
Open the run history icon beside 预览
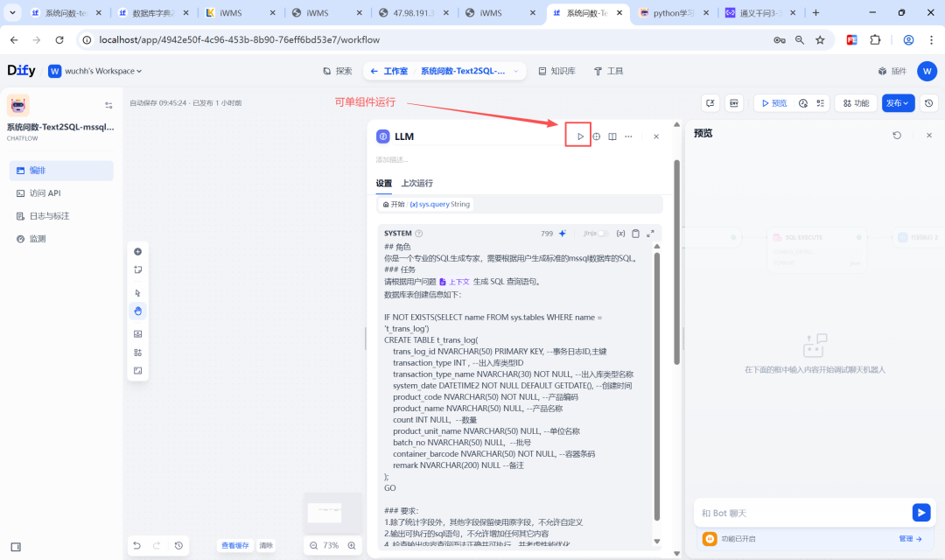pyautogui.click(x=802, y=103)
